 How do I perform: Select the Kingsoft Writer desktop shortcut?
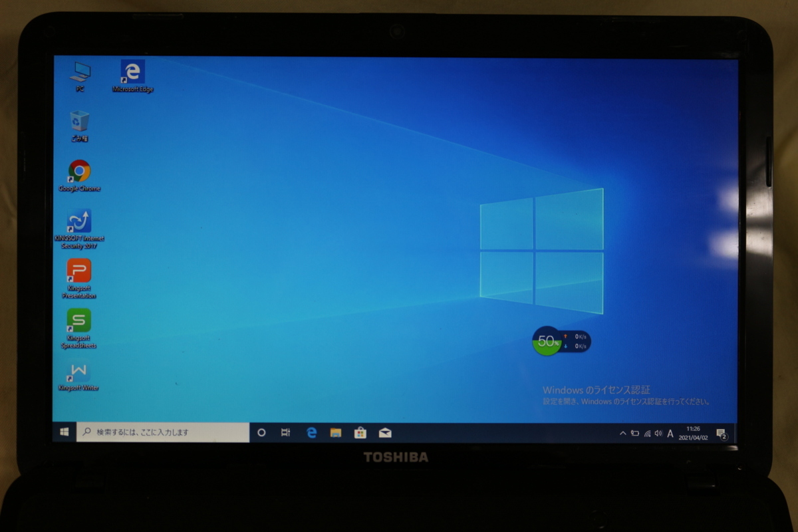pyautogui.click(x=78, y=376)
